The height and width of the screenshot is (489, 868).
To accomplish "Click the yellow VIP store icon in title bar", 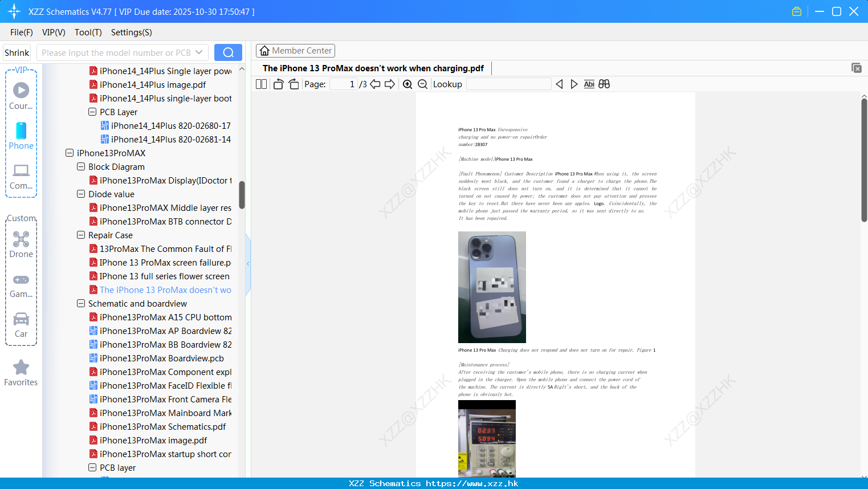I will pos(797,11).
